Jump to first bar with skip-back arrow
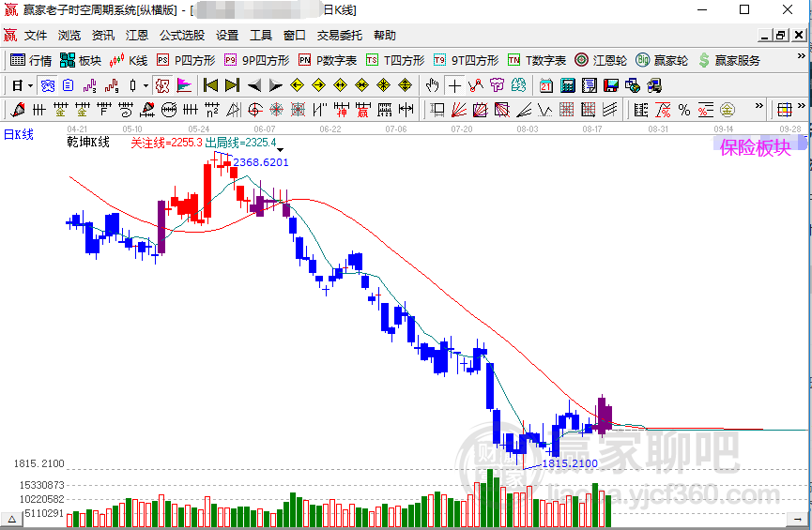The width and height of the screenshot is (812, 530). pyautogui.click(x=210, y=85)
